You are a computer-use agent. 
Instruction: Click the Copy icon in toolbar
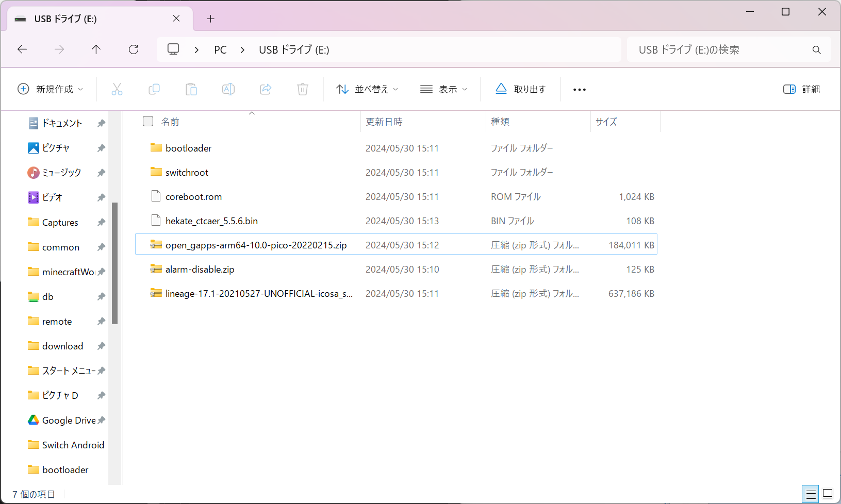pyautogui.click(x=154, y=89)
